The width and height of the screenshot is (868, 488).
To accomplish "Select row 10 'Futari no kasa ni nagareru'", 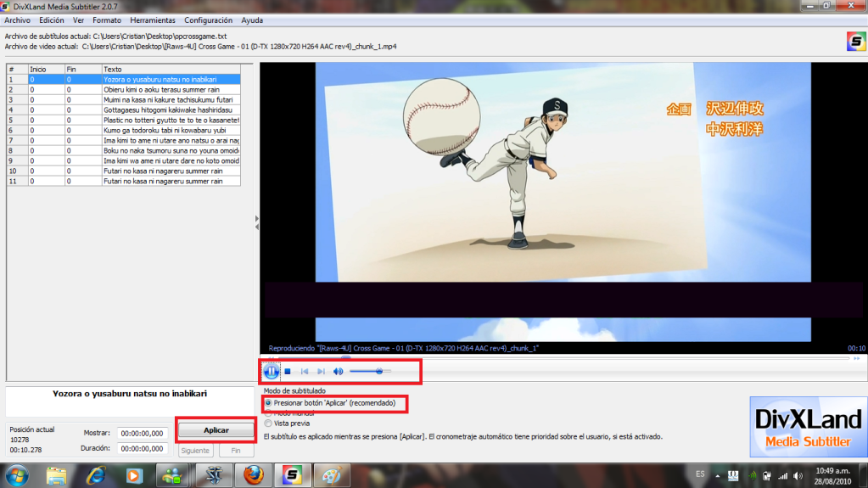I will 123,171.
